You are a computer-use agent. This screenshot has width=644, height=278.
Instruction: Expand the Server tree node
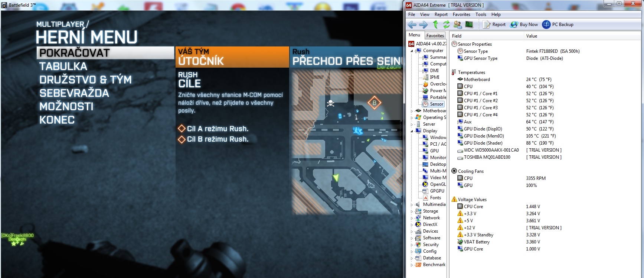[412, 125]
